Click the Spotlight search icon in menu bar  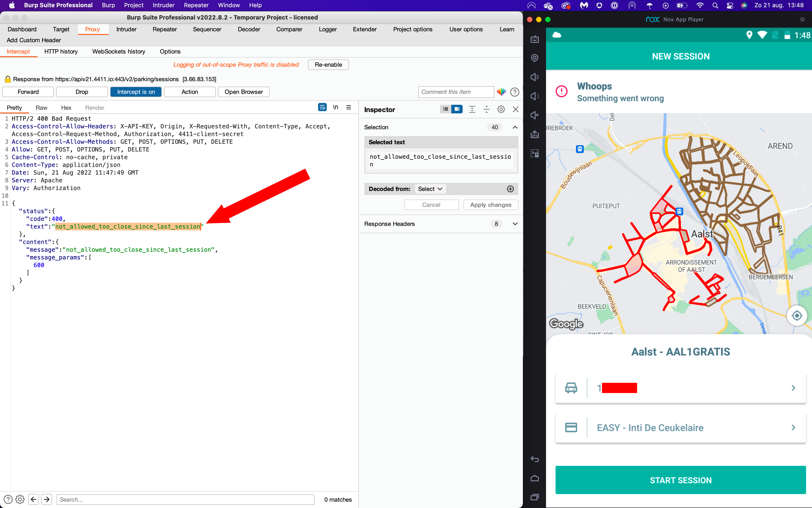(x=715, y=5)
